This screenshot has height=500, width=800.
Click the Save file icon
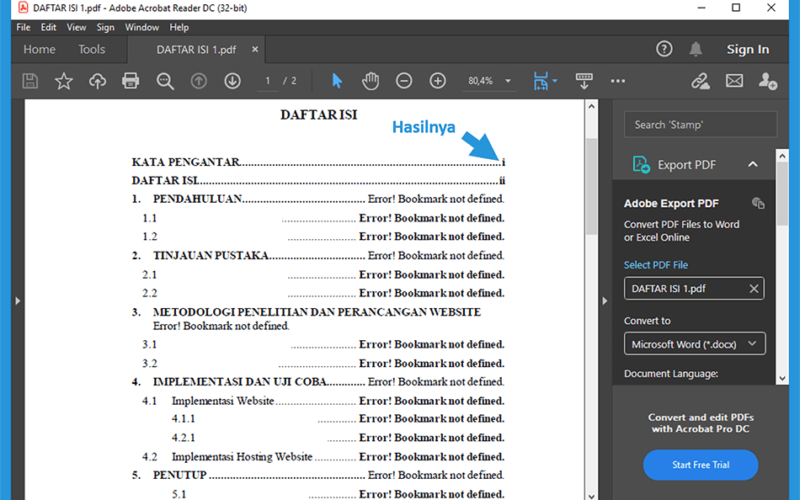[x=30, y=81]
